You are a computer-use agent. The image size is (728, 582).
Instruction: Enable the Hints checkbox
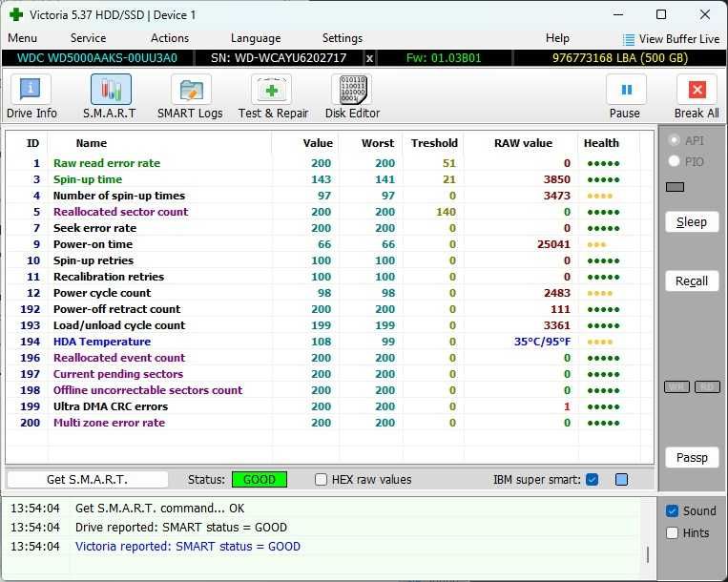[672, 532]
